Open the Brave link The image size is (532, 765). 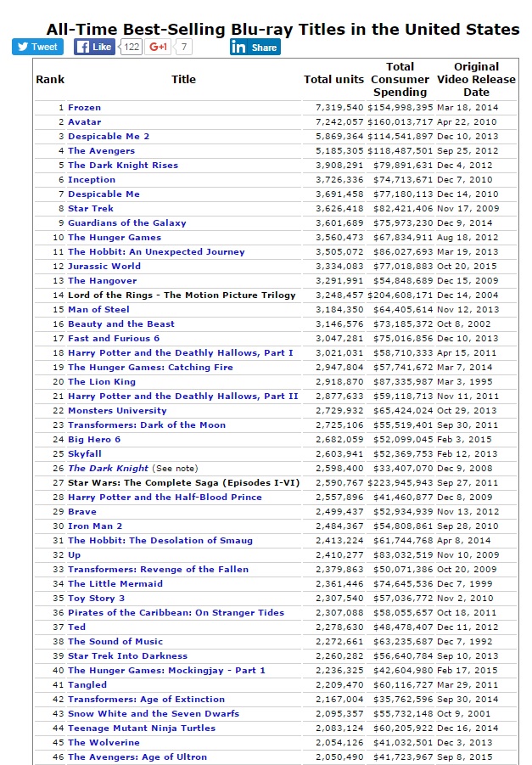coord(82,512)
